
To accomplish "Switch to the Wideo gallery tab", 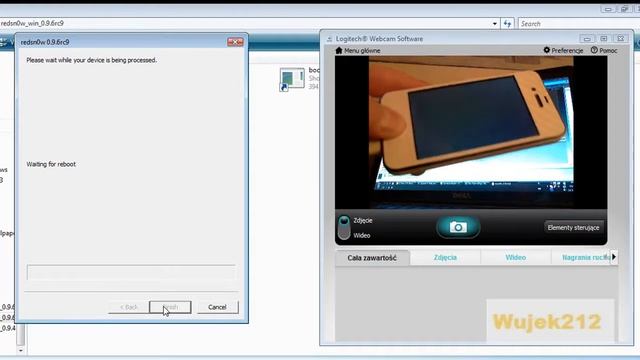I will pos(516,258).
